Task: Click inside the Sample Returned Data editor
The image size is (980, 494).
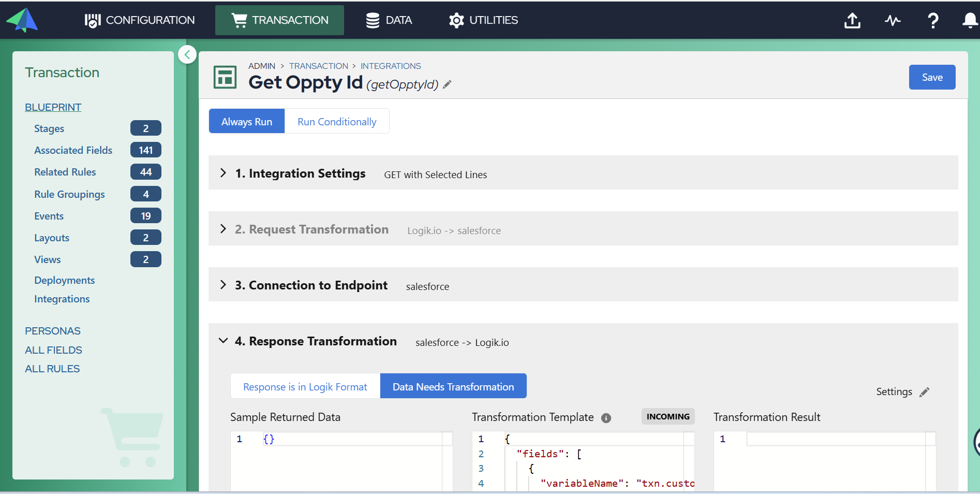Action: (x=341, y=461)
